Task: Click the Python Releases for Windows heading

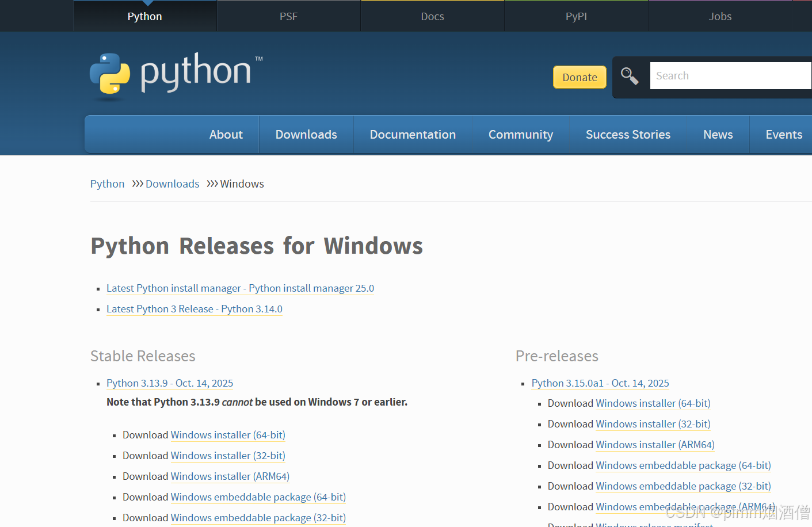Action: coord(257,246)
